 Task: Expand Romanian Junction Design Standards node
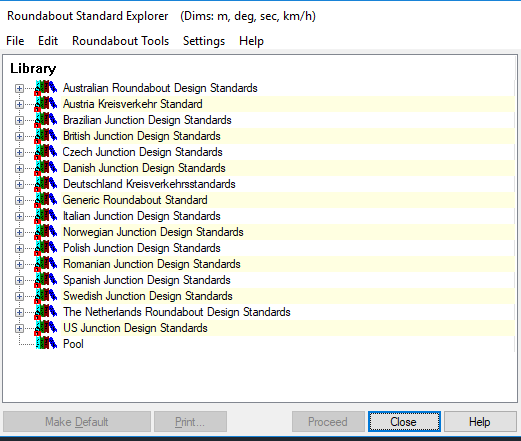tap(19, 264)
